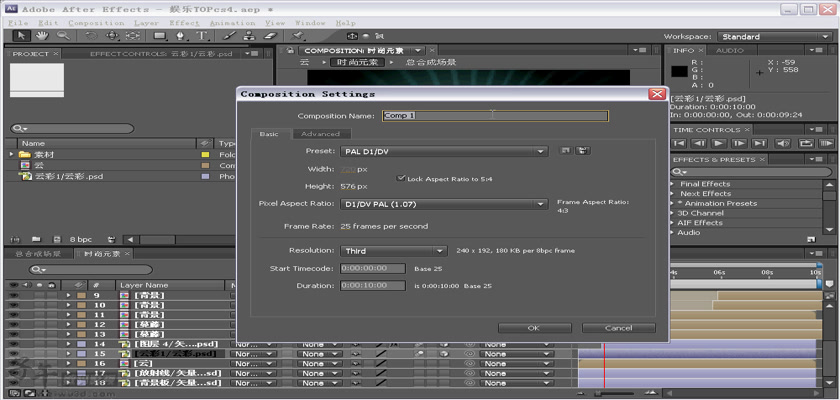
Task: Open the File menu
Action: [x=18, y=23]
